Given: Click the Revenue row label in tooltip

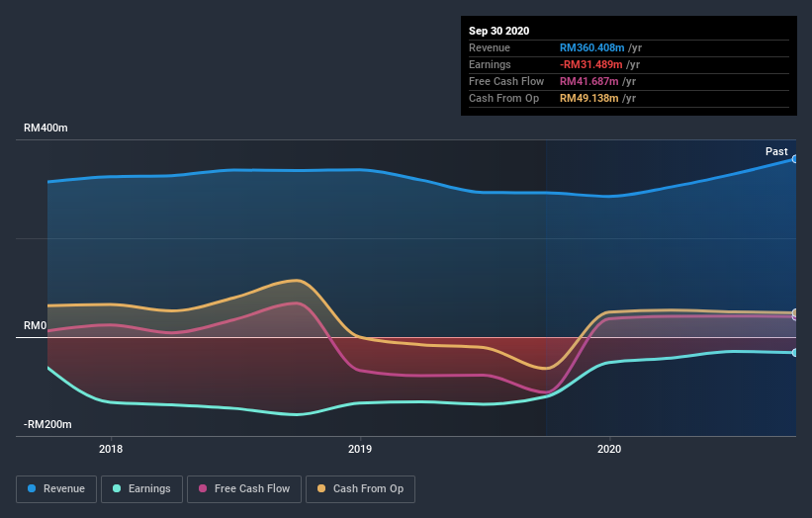Looking at the screenshot, I should coord(490,47).
